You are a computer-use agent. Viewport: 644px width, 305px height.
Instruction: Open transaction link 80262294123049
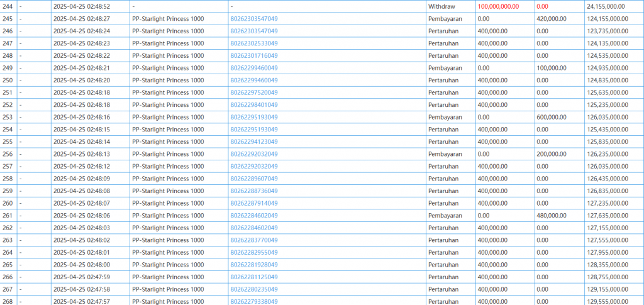(x=254, y=142)
